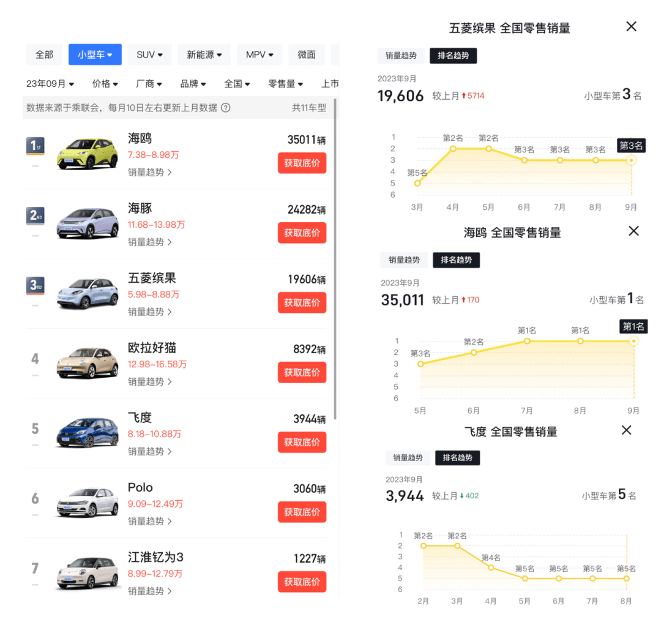The height and width of the screenshot is (644, 661).
Task: Switch 五菱缤果 chart to 销量趋势
Action: [x=401, y=56]
